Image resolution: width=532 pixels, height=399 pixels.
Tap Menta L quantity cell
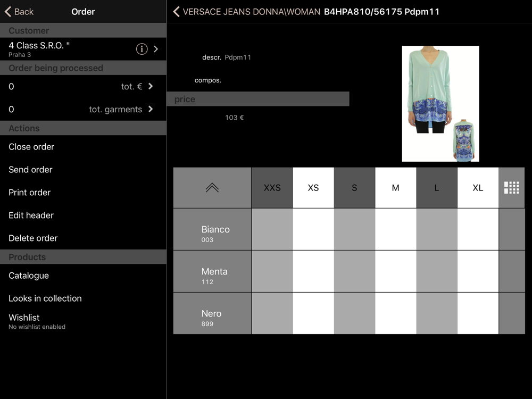point(437,271)
